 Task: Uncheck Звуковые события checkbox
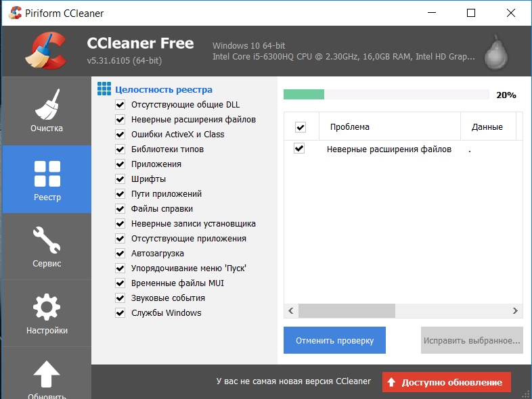click(x=120, y=298)
